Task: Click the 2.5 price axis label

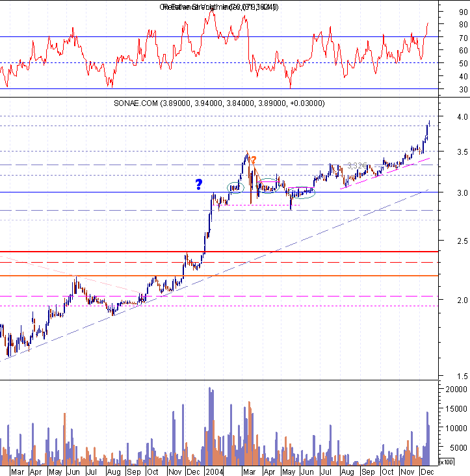Action: [x=462, y=241]
